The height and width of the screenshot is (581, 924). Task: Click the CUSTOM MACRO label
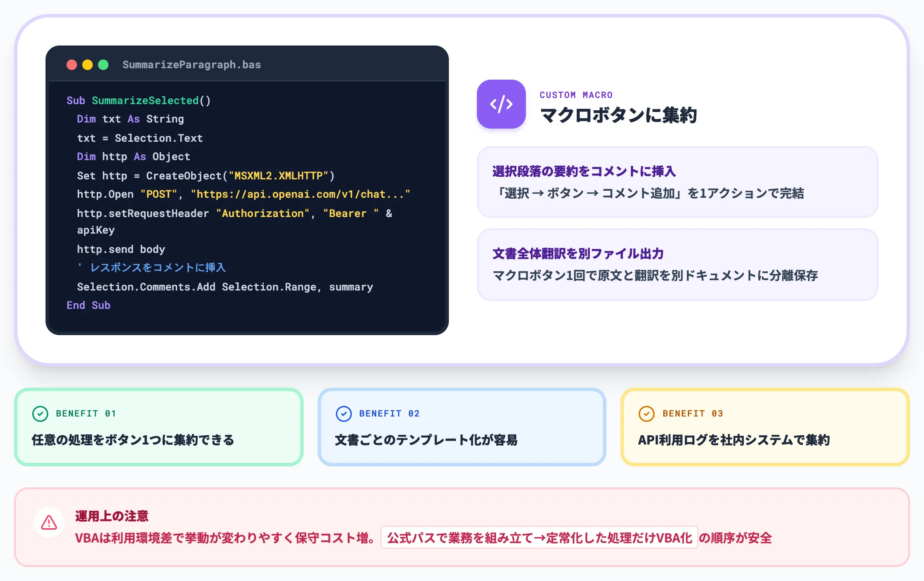click(576, 95)
